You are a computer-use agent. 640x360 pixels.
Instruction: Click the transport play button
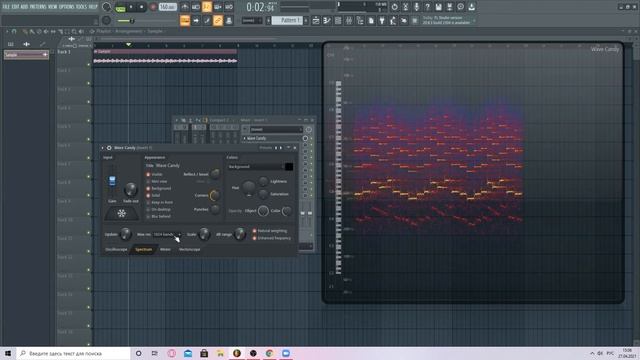coord(131,7)
